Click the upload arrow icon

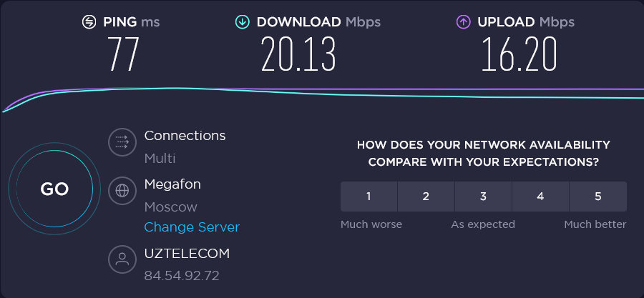pyautogui.click(x=463, y=22)
